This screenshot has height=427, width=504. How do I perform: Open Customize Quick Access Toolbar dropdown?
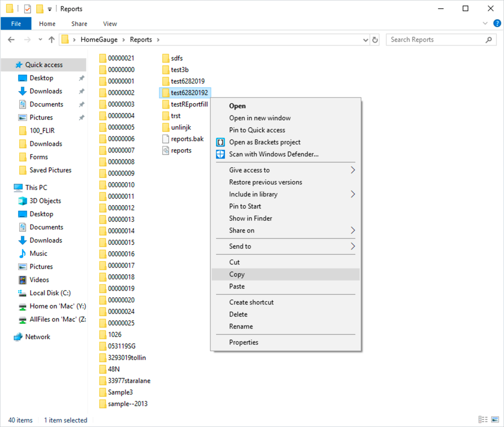tap(49, 9)
